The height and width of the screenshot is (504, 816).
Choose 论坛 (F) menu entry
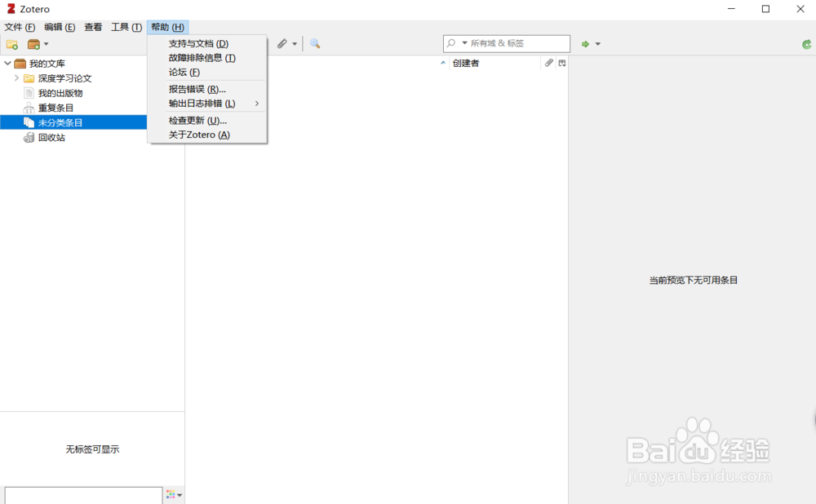point(207,73)
